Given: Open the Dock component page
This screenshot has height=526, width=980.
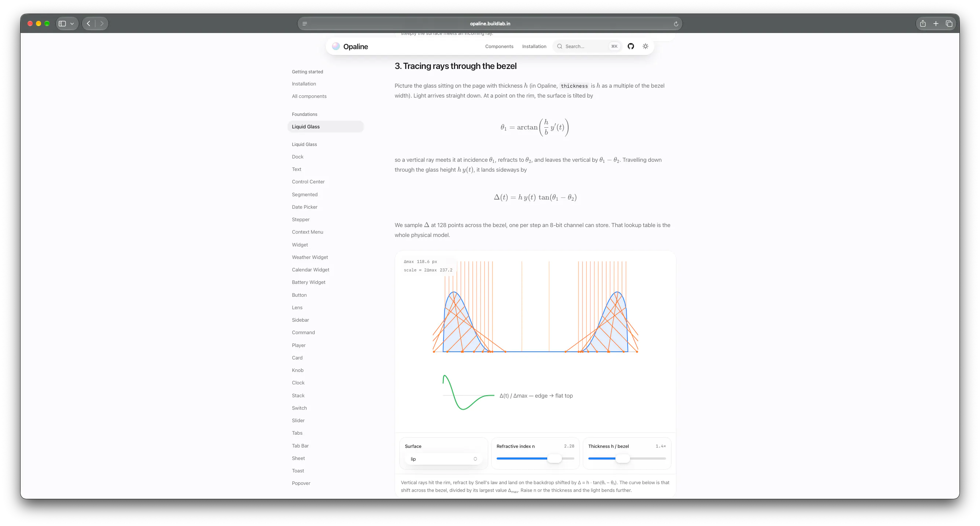Looking at the screenshot, I should tap(297, 157).
